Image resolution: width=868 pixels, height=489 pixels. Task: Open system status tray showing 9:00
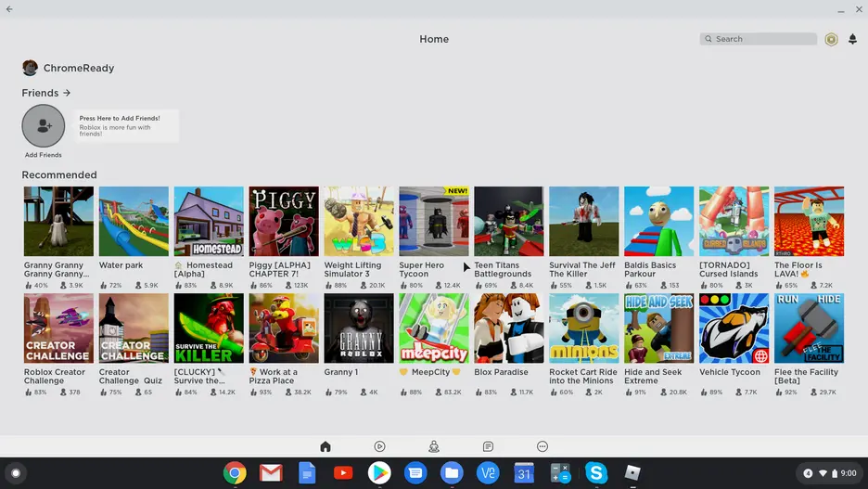point(830,473)
